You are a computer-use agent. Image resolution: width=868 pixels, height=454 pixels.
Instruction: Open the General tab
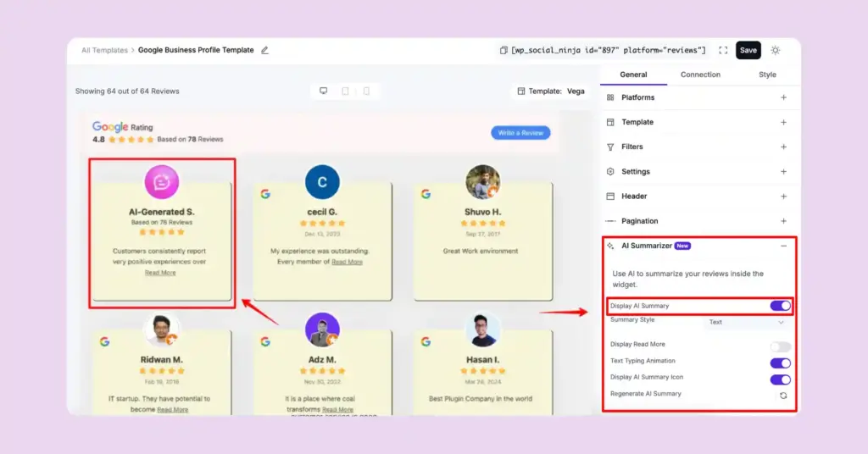[x=633, y=75]
